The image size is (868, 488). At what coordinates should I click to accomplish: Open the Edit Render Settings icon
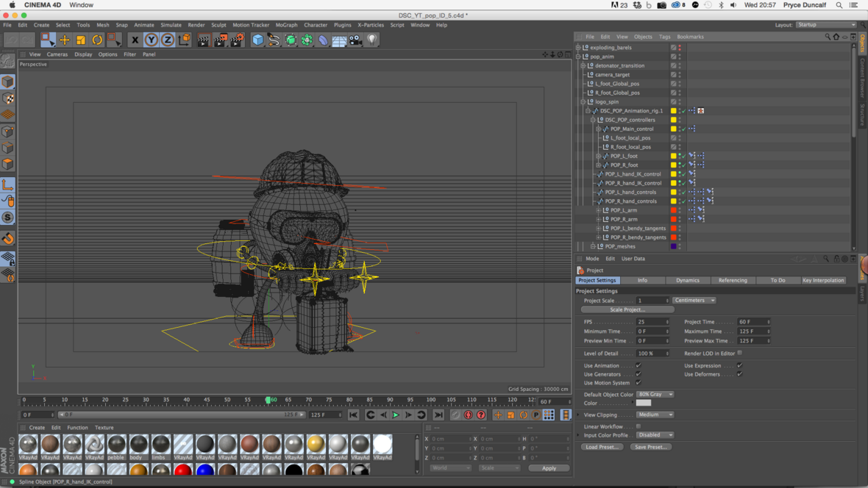pos(237,40)
